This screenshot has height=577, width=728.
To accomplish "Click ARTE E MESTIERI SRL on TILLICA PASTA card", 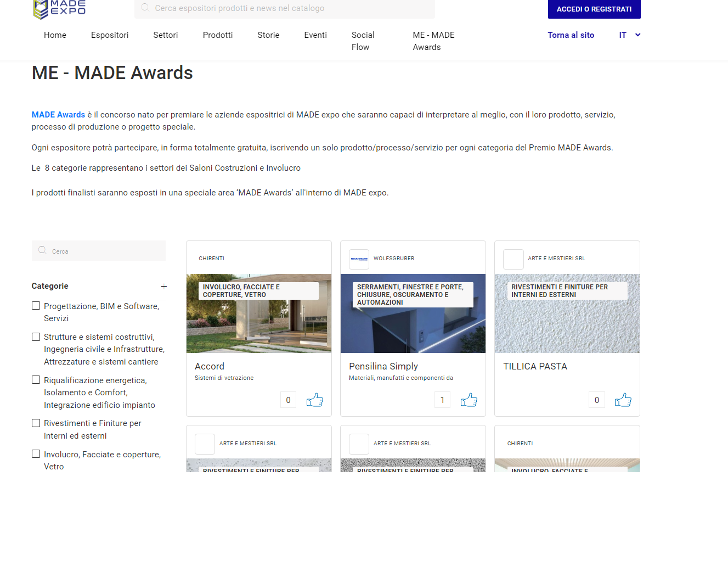I will (x=557, y=259).
